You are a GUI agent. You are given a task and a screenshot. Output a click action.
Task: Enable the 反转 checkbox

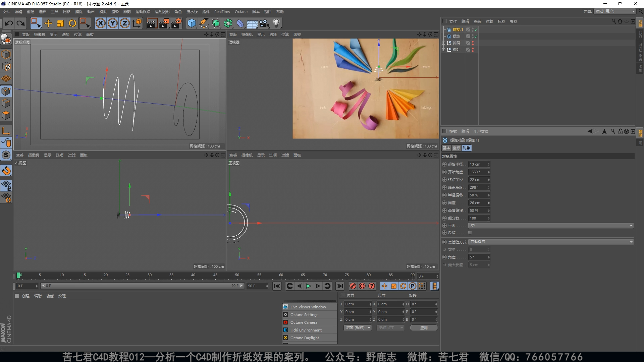(470, 232)
